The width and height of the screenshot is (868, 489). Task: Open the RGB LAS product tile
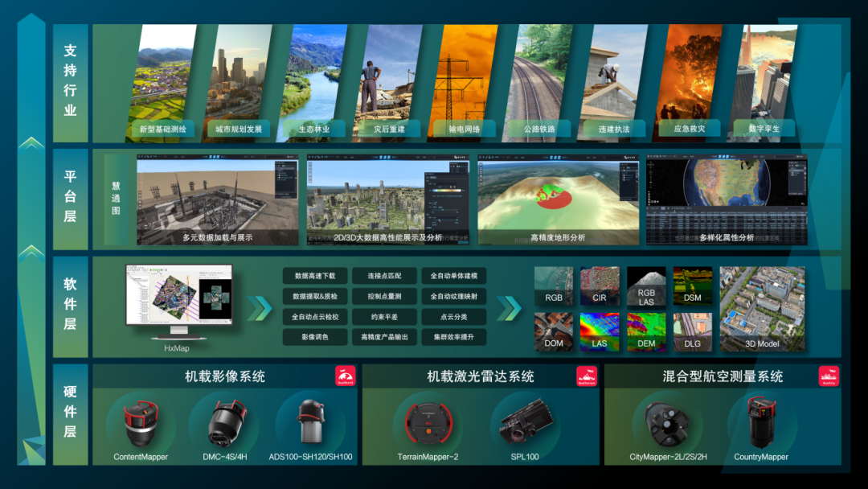click(x=646, y=286)
